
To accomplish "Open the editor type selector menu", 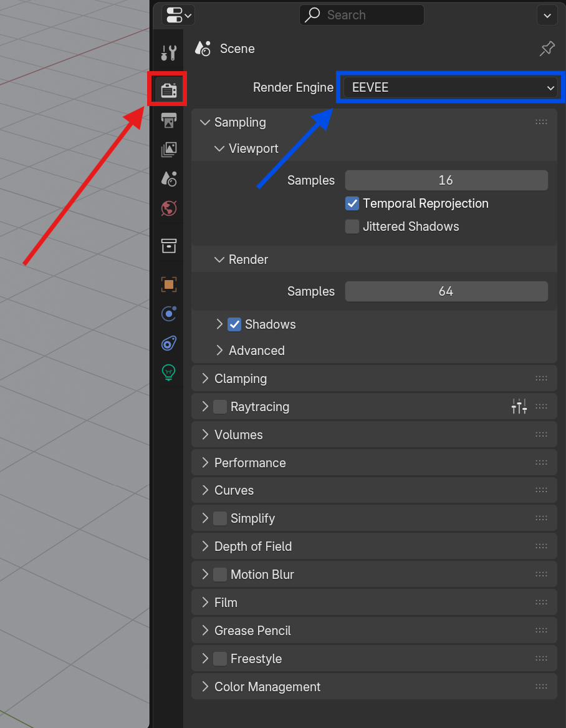I will point(178,15).
